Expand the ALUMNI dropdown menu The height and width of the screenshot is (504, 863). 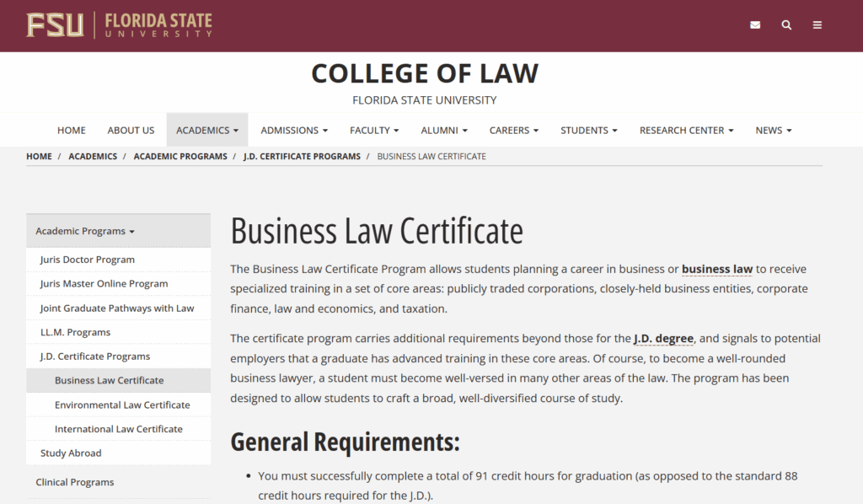(x=444, y=131)
